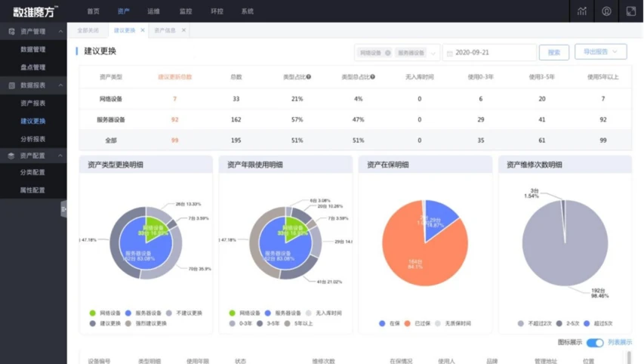This screenshot has height=364, width=644.
Task: Click orange value 99 in 全部 row
Action: (175, 140)
